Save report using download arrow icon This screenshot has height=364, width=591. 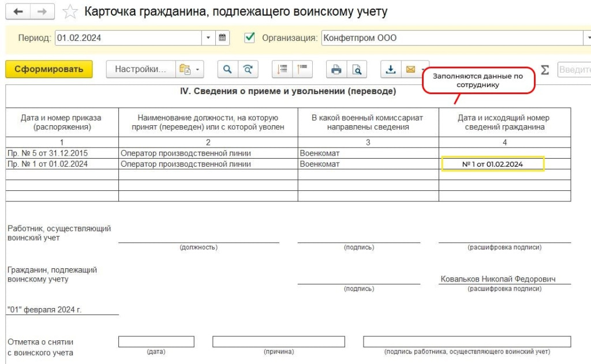391,69
